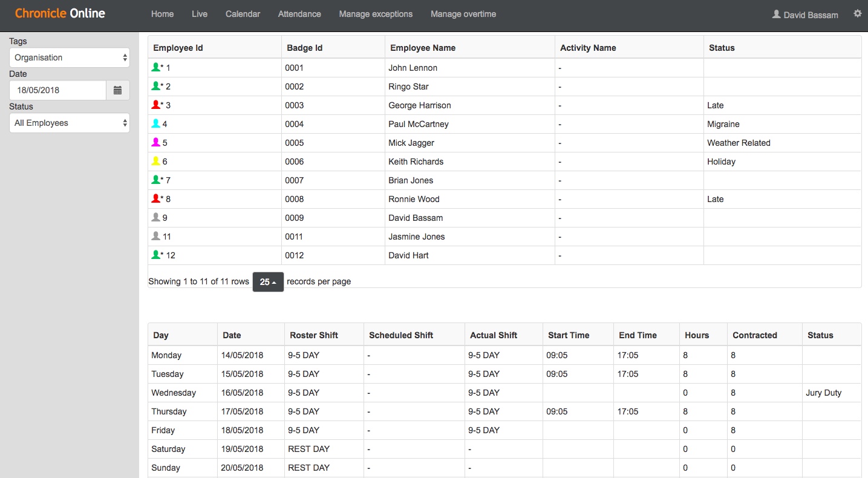Sort by Employee Name column header
Viewport: 868px width, 478px height.
423,48
